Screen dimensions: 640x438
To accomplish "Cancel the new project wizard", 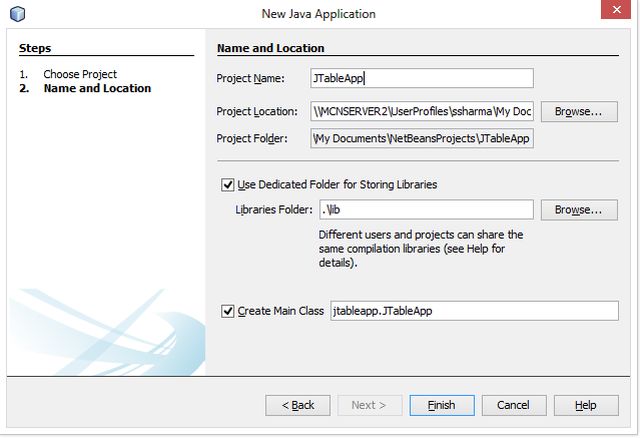I will click(x=513, y=405).
